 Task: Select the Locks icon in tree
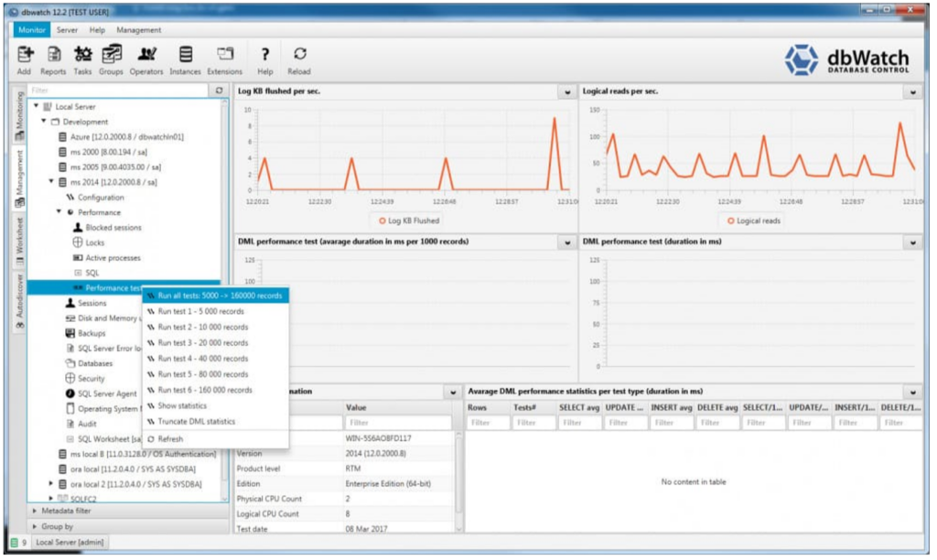(78, 242)
